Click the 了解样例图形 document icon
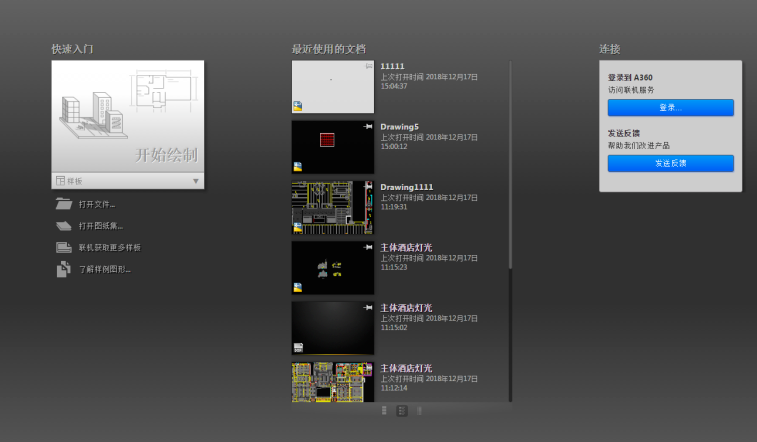This screenshot has width=757, height=442. (x=63, y=269)
